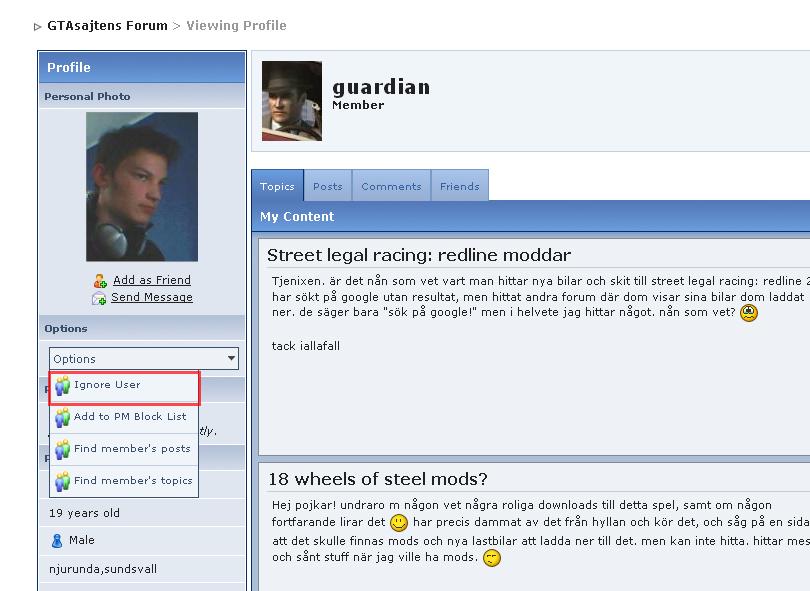Click the 'tack iallafall' line
The height and width of the screenshot is (591, 810).
306,346
